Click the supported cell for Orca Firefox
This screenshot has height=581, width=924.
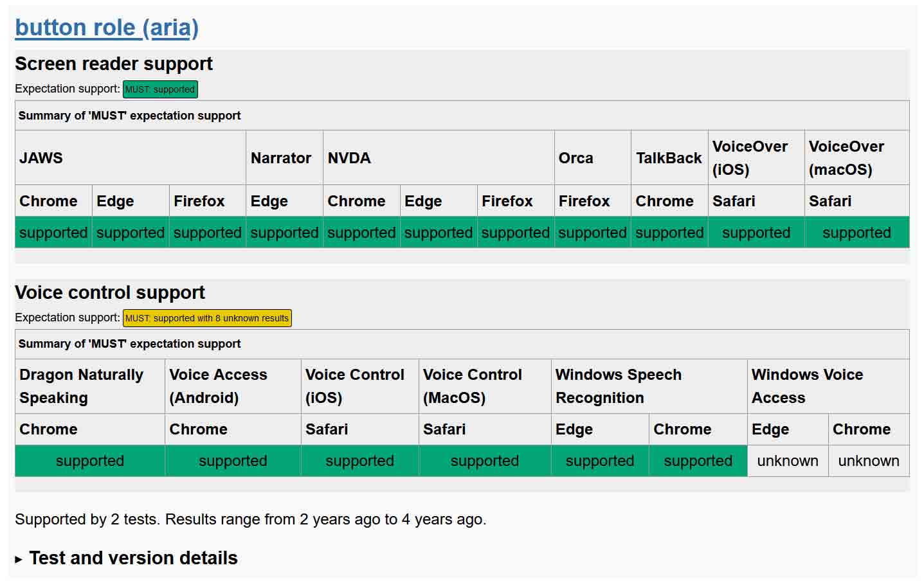tap(593, 233)
